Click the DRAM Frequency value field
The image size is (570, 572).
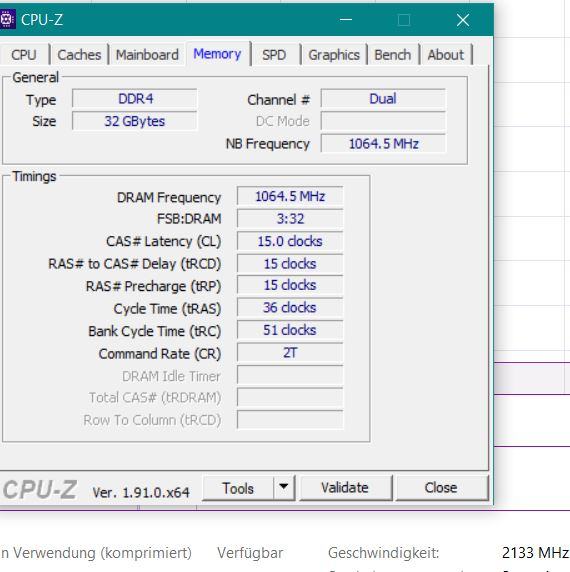pos(290,196)
